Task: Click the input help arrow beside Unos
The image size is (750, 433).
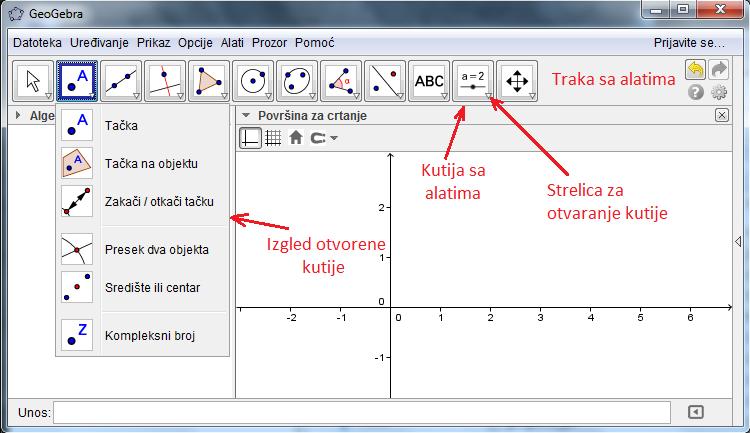Action: [x=695, y=412]
